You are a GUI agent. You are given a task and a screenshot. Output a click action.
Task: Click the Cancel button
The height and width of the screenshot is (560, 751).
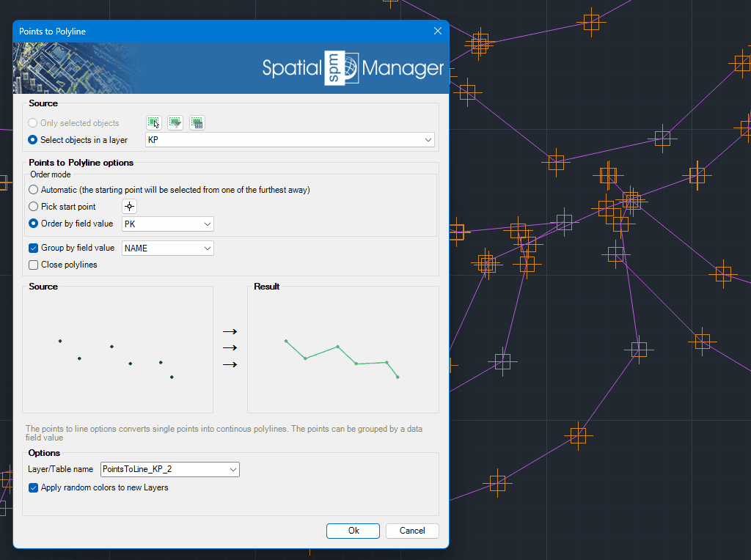412,531
